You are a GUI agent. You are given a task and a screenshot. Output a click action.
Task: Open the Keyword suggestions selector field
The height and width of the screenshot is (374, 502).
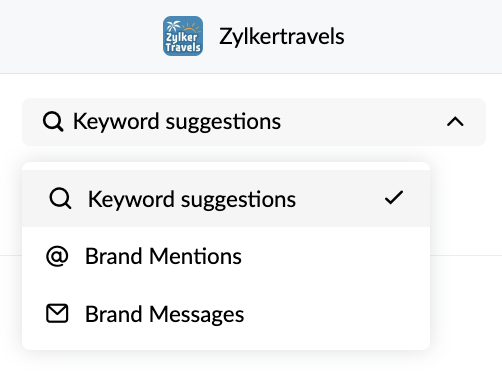click(x=254, y=122)
